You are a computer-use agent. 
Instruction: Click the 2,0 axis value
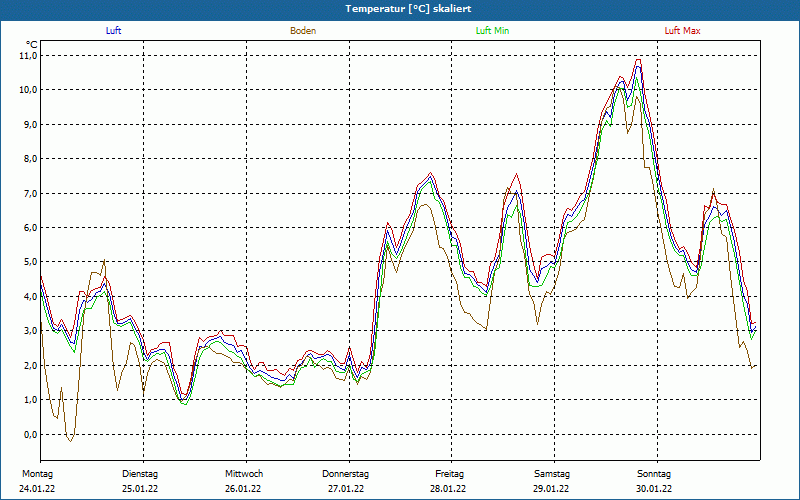(30, 365)
